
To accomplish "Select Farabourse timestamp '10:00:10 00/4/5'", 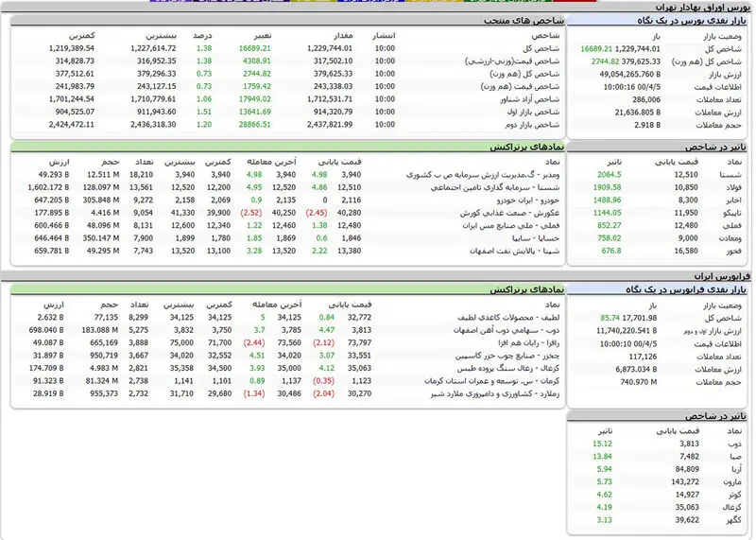I will (x=628, y=343).
